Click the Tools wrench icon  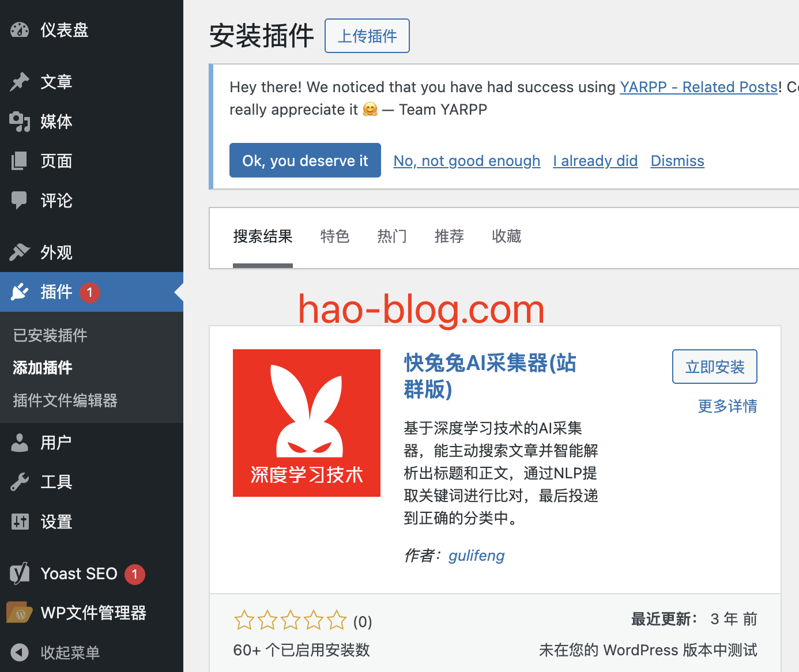(x=20, y=482)
